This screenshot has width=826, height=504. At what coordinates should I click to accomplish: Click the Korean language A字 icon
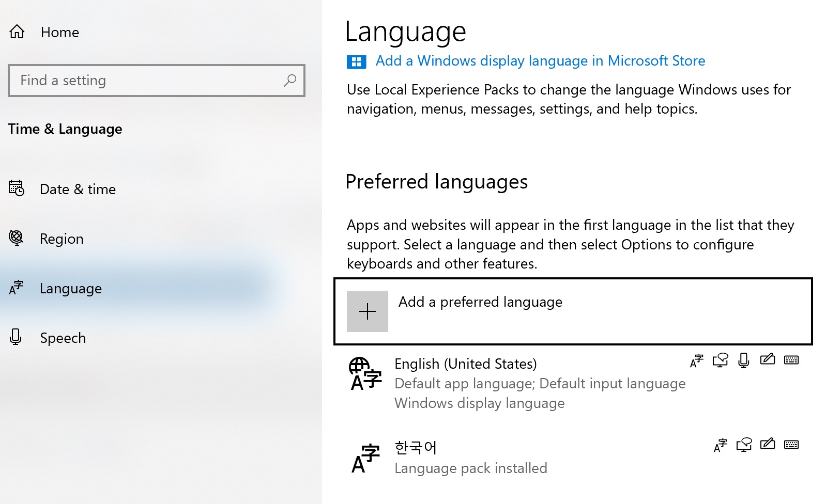tap(365, 459)
